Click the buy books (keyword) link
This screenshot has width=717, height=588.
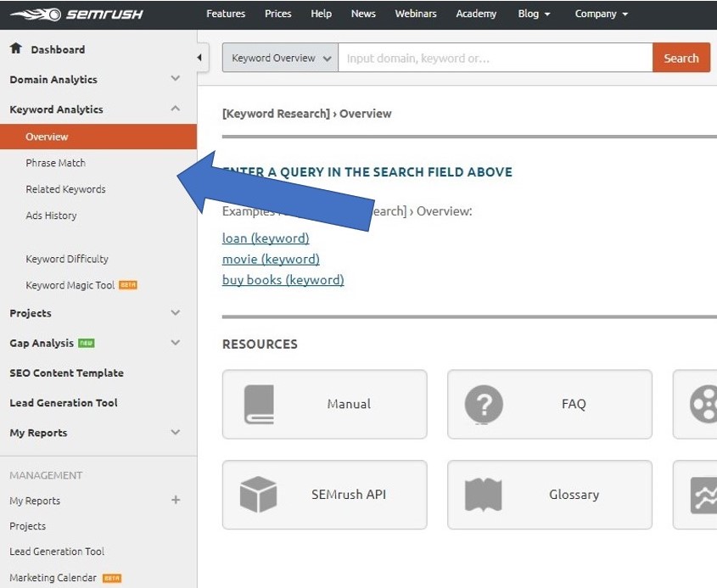(x=283, y=280)
